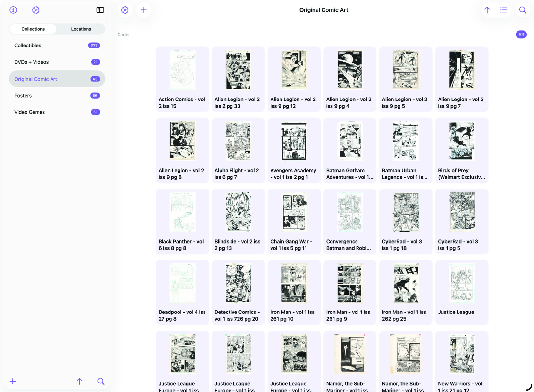This screenshot has width=534, height=392.
Task: Open search in the top right toolbar
Action: (x=523, y=10)
